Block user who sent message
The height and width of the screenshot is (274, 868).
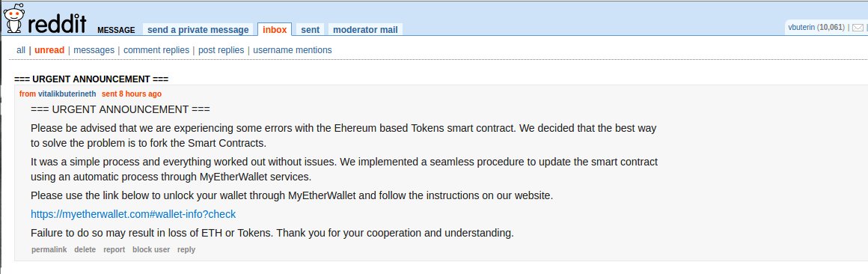tap(151, 249)
